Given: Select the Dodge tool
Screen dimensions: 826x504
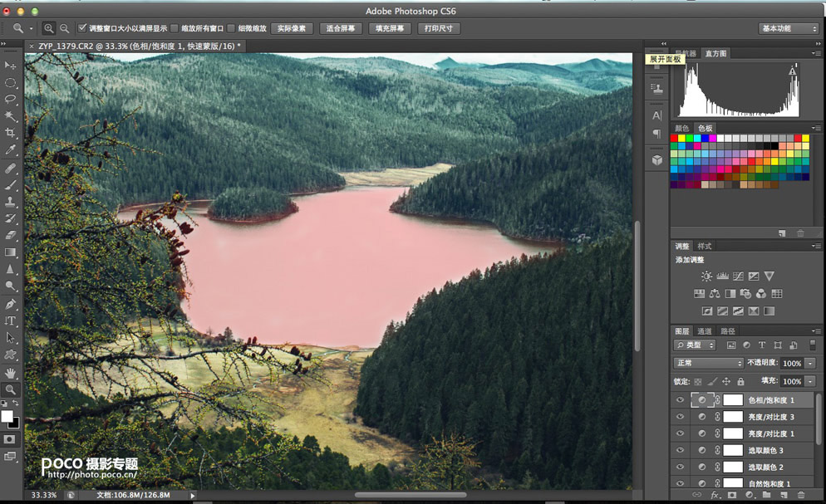Looking at the screenshot, I should click(x=10, y=286).
